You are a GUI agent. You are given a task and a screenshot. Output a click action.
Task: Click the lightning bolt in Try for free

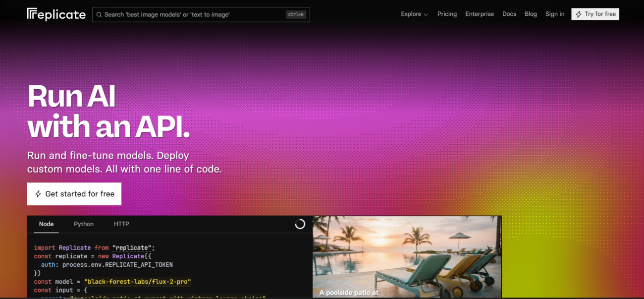pos(579,14)
